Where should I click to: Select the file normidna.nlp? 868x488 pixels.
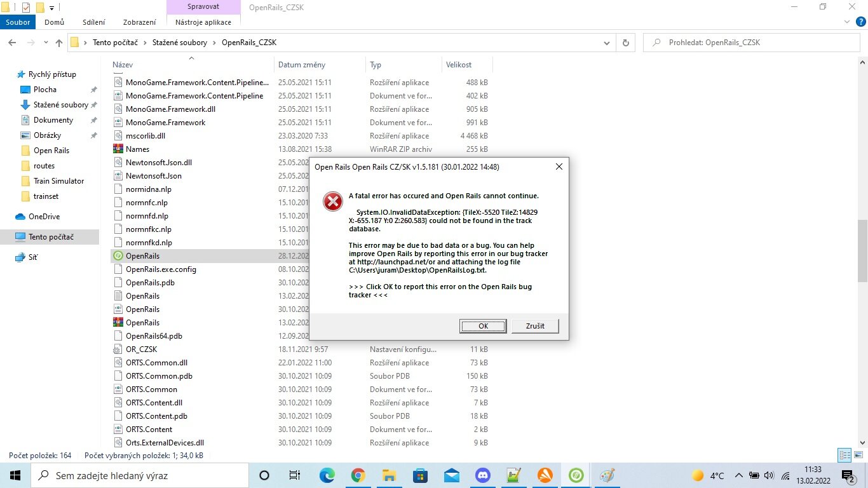coord(149,189)
